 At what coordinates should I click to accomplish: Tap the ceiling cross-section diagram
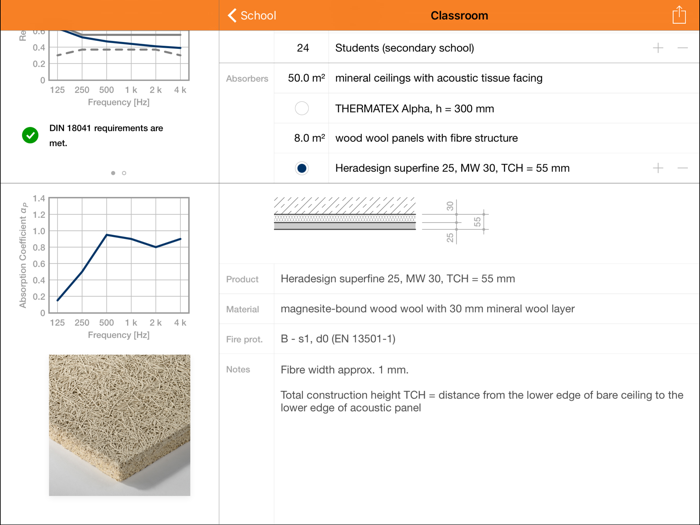tap(345, 214)
